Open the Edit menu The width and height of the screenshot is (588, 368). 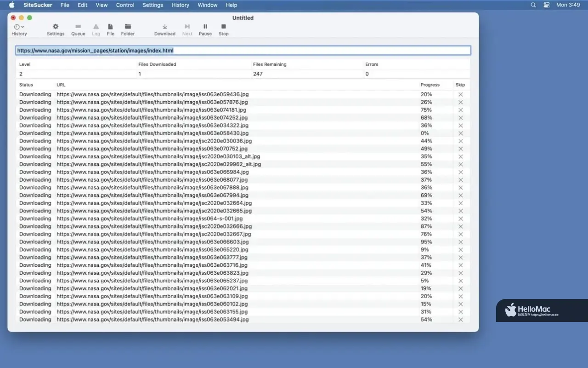pyautogui.click(x=82, y=5)
